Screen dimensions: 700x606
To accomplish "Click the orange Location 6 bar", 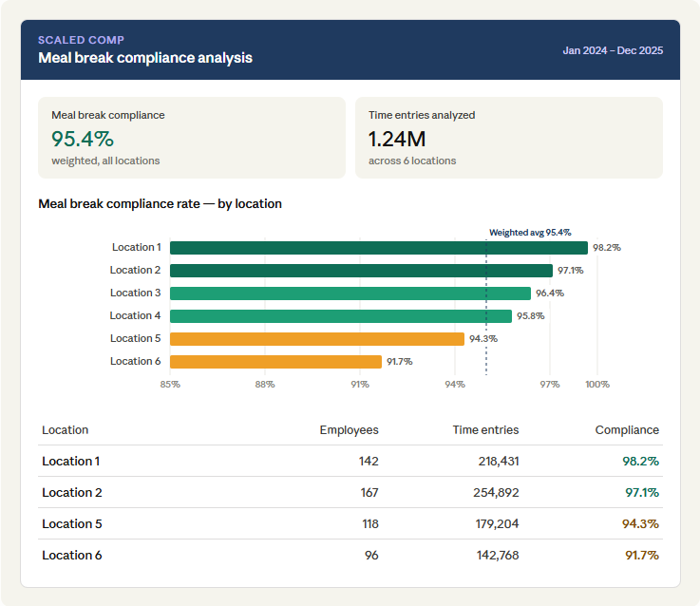I will point(275,362).
